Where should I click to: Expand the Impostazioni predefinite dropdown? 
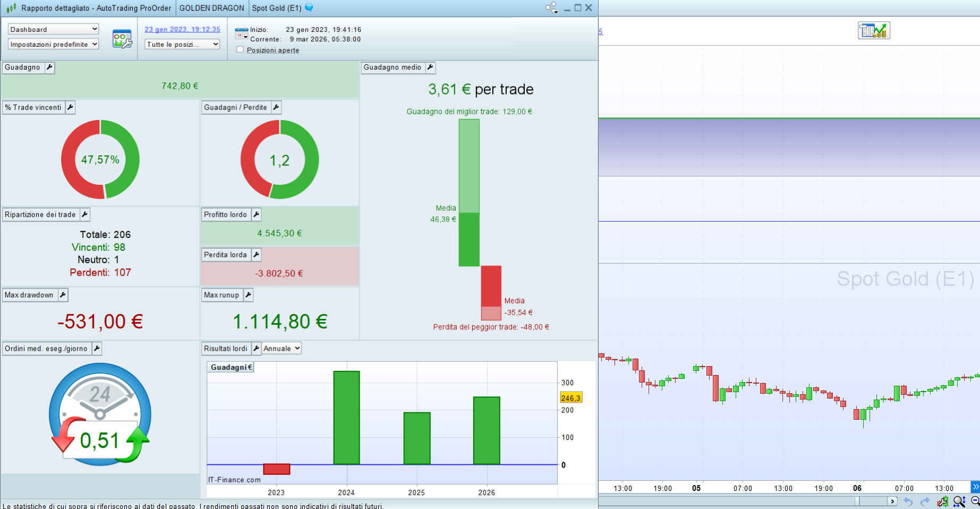pos(54,44)
